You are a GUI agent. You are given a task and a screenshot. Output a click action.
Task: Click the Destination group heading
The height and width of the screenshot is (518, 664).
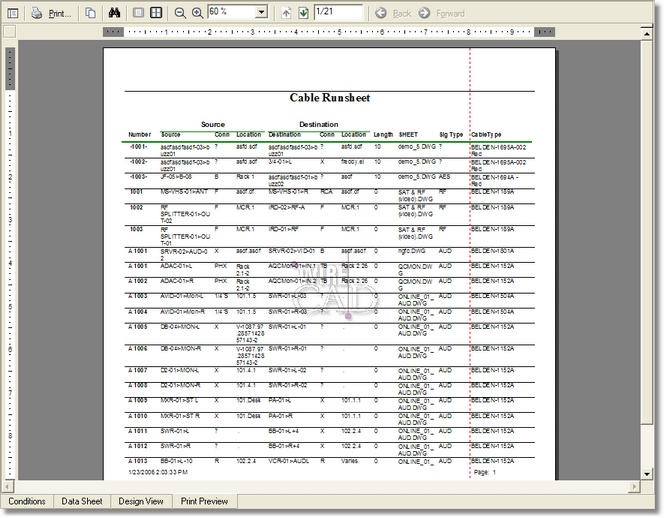point(318,124)
